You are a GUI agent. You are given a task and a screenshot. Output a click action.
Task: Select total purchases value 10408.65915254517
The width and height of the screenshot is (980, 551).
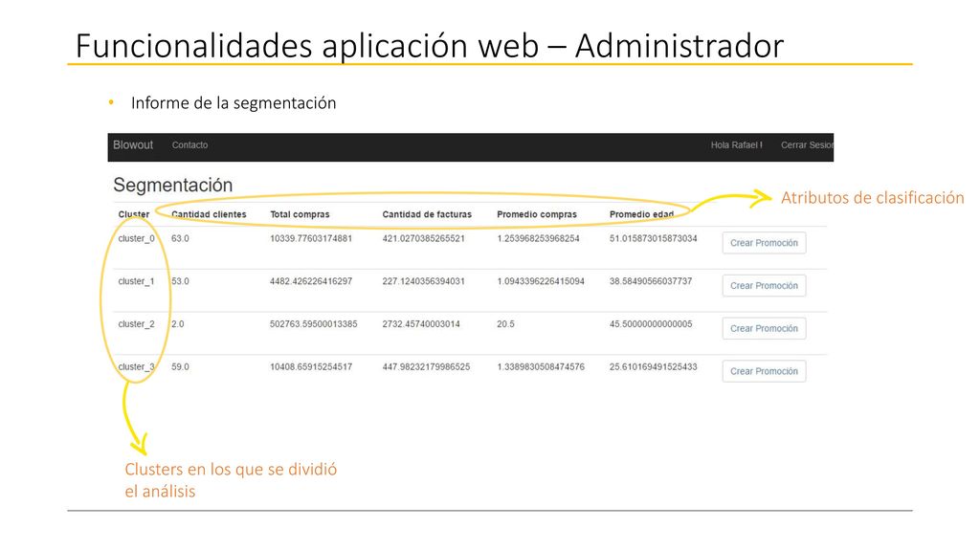click(x=311, y=366)
